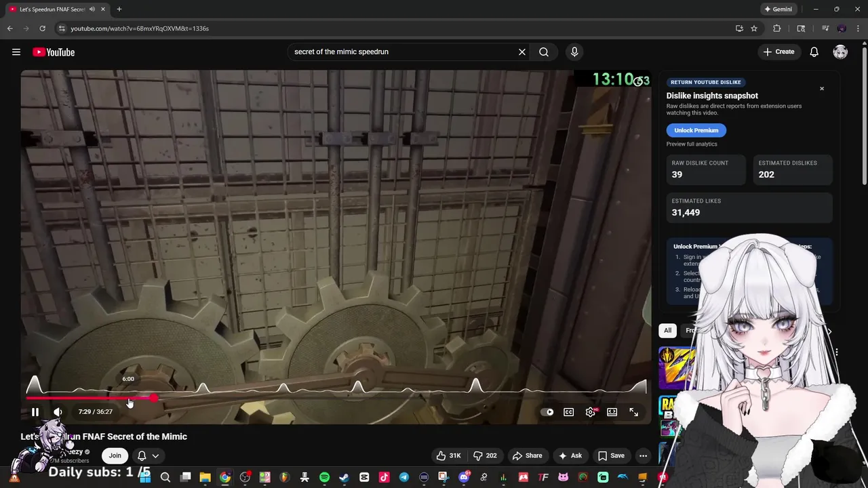The image size is (868, 488).
Task: Seek the video progress bar forward
Action: (x=336, y=399)
